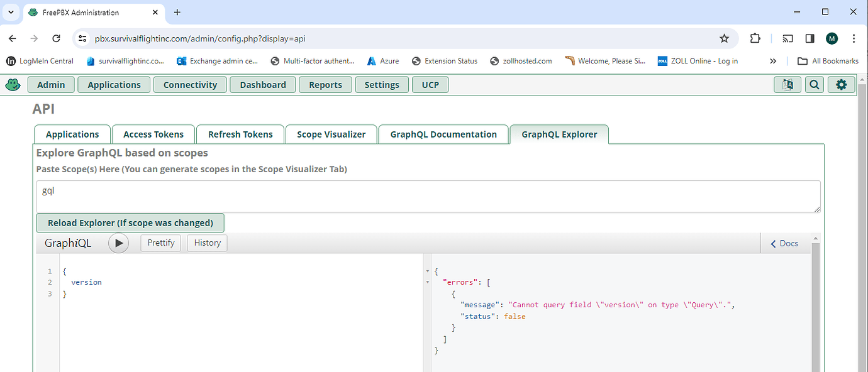The width and height of the screenshot is (868, 372).
Task: Open the Settings menu
Action: click(x=382, y=85)
